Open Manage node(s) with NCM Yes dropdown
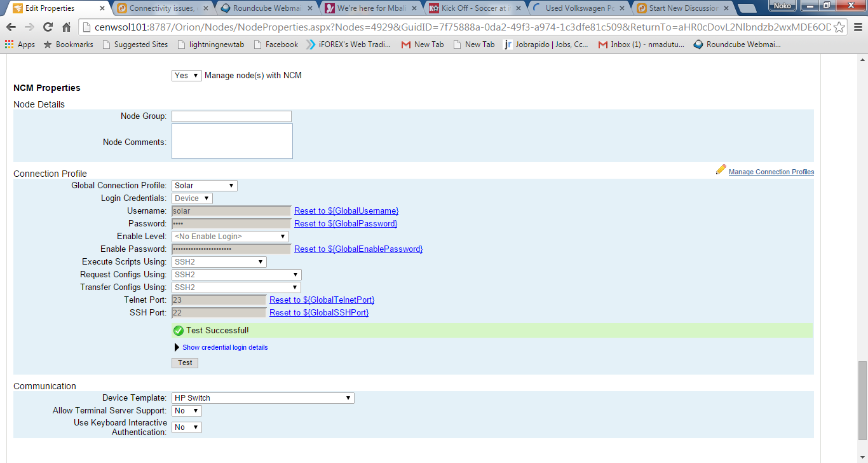 [187, 75]
